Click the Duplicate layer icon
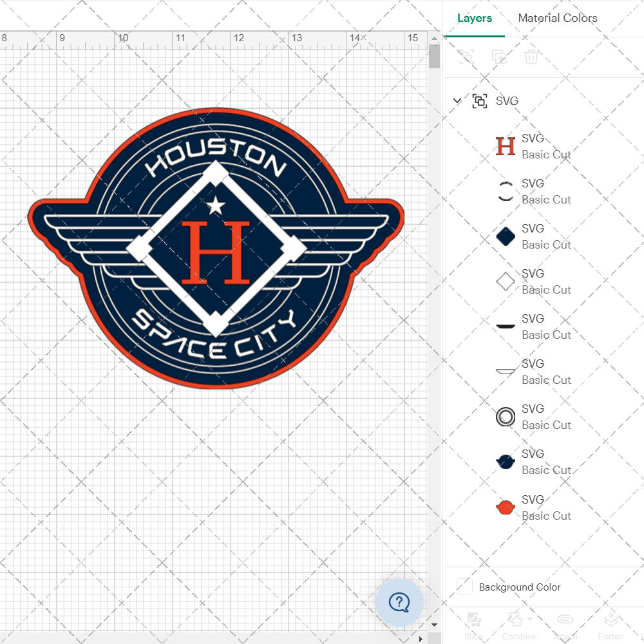This screenshot has height=644, width=644. (499, 57)
